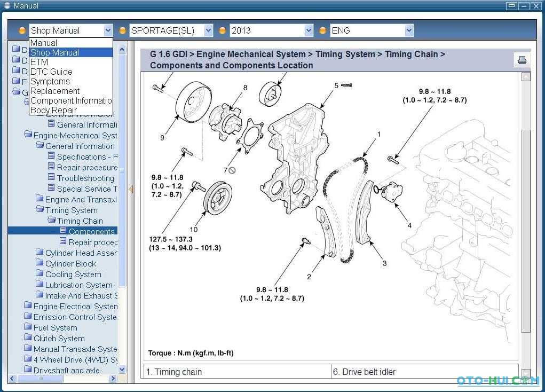Choose ETM from the dropdown list
Image resolution: width=545 pixels, height=392 pixels.
(x=71, y=62)
